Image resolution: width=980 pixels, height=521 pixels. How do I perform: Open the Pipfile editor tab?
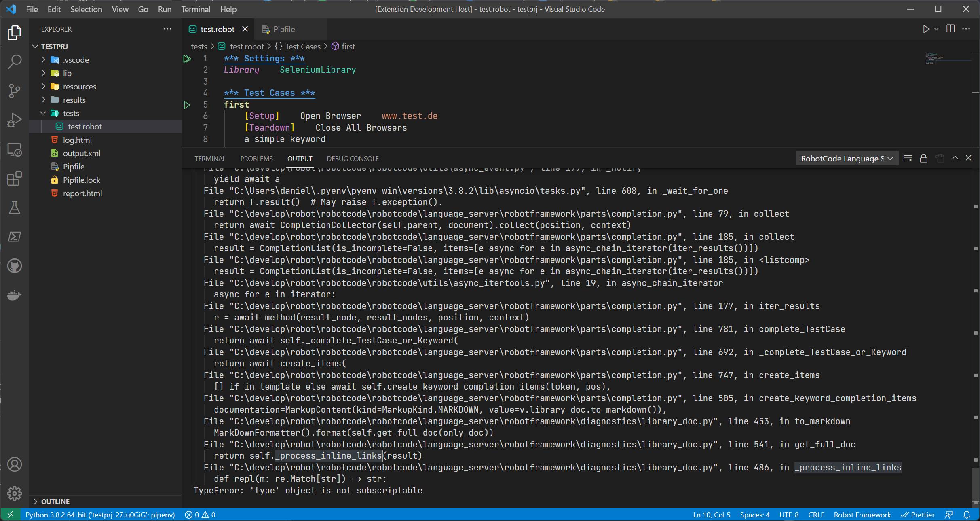(284, 29)
